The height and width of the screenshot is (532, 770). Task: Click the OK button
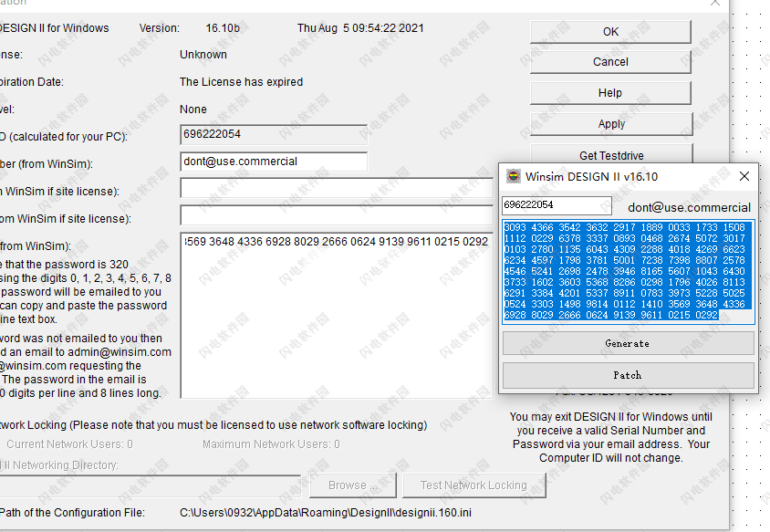[610, 32]
